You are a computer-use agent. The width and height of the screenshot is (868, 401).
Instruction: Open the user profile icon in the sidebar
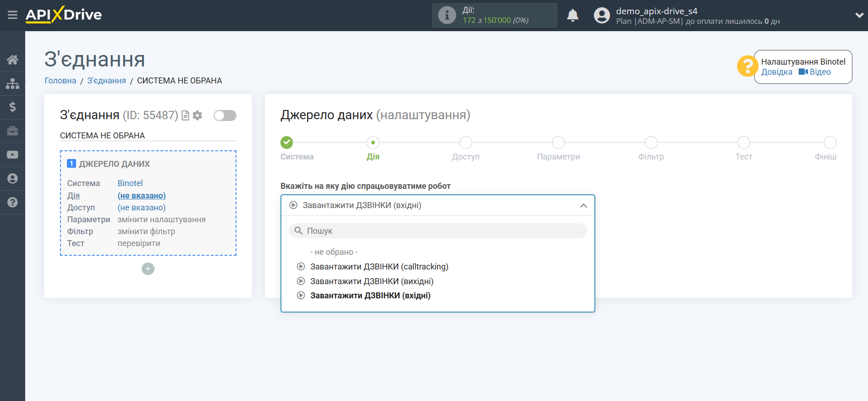point(12,179)
